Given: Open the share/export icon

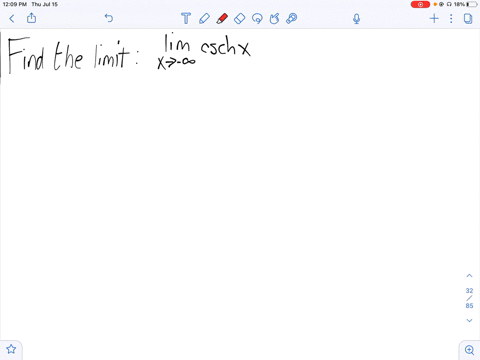Looking at the screenshot, I should coord(31,18).
